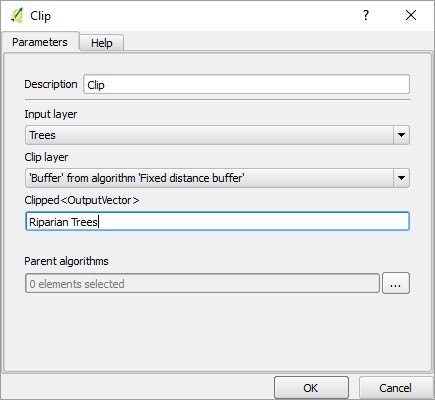Open parent algorithms selector ellipsis button
The height and width of the screenshot is (400, 435).
tap(396, 284)
